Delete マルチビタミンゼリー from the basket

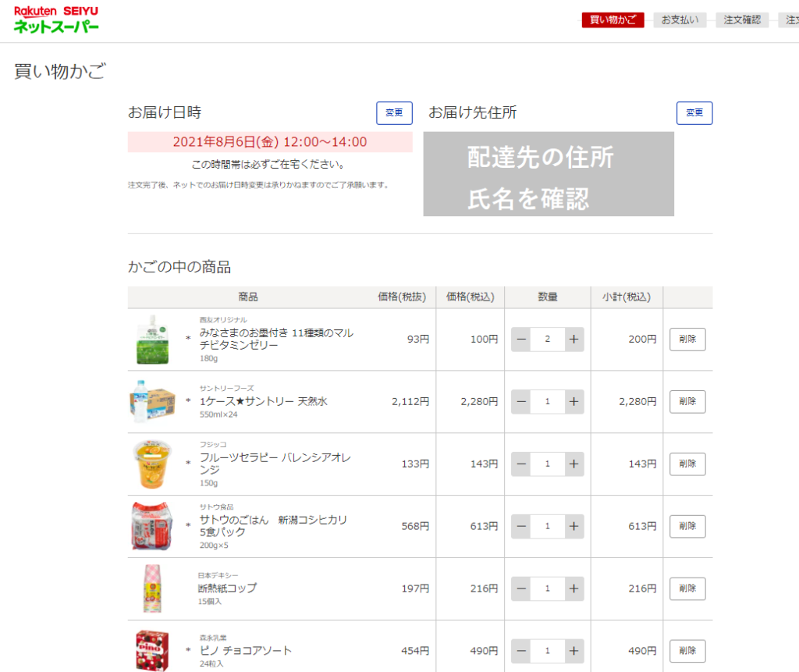(x=687, y=339)
